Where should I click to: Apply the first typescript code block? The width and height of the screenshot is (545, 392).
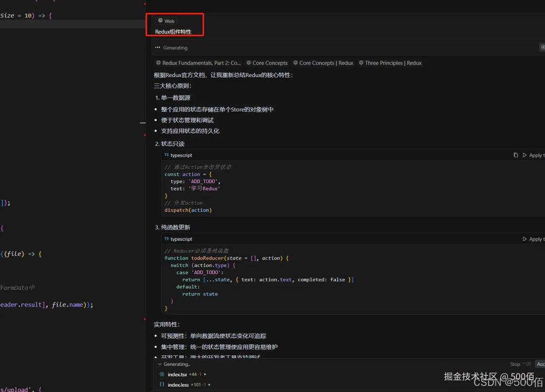point(534,155)
